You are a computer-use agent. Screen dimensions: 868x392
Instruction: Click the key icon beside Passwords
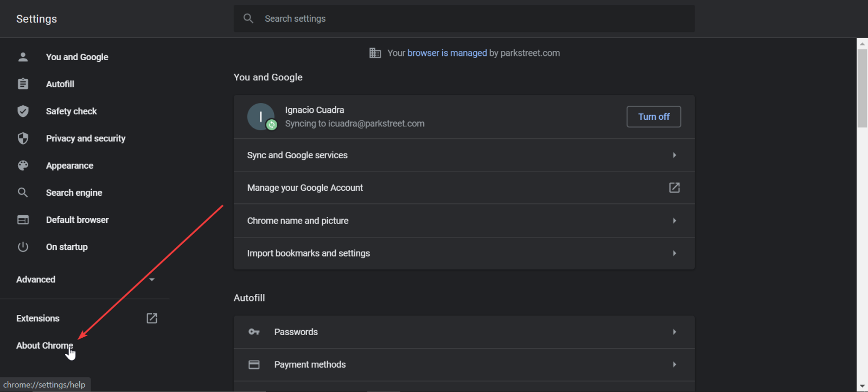[254, 332]
